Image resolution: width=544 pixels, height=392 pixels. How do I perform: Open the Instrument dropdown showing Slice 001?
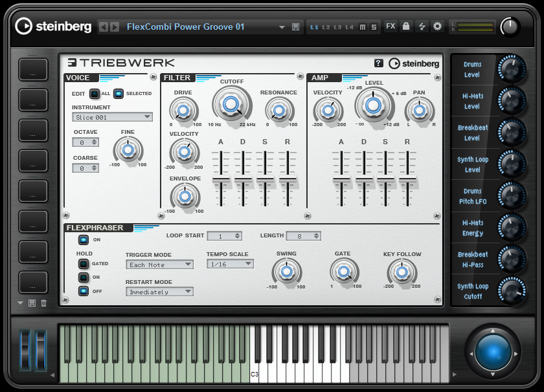click(x=113, y=117)
